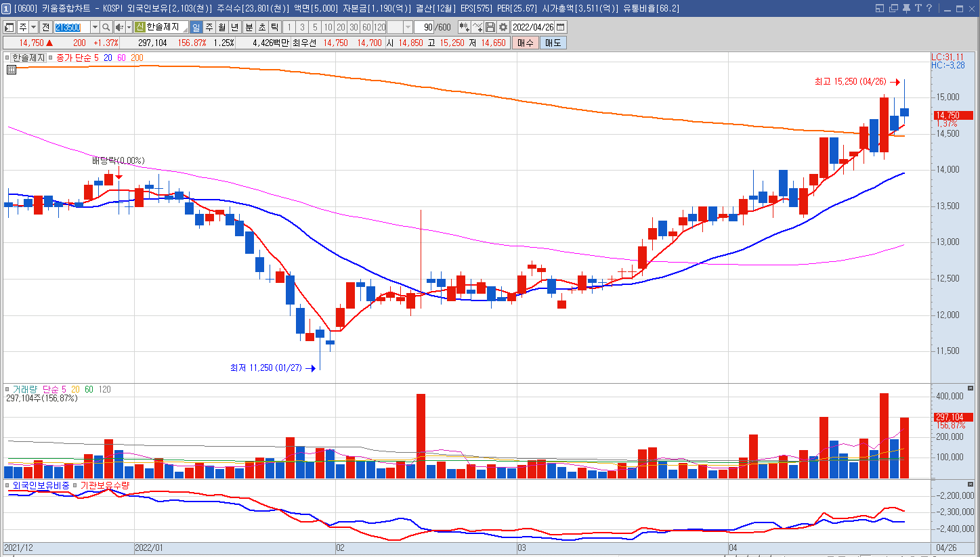Click the 외국인보유비중 legend label

pos(41,485)
